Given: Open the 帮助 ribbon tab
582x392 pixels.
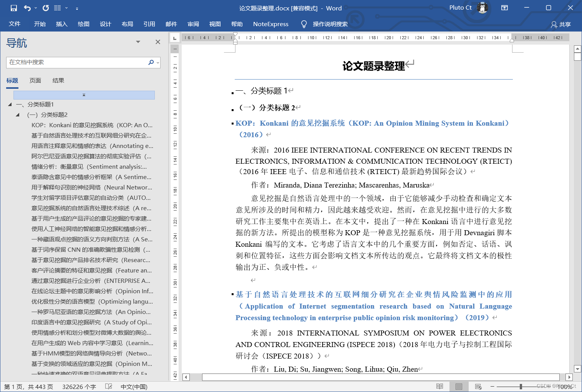Looking at the screenshot, I should pos(237,24).
